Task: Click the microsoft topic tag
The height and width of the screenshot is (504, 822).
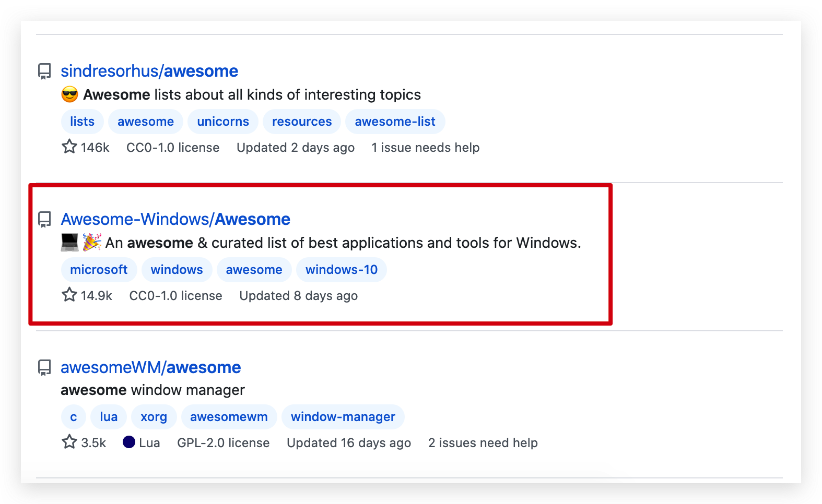Action: (x=99, y=270)
